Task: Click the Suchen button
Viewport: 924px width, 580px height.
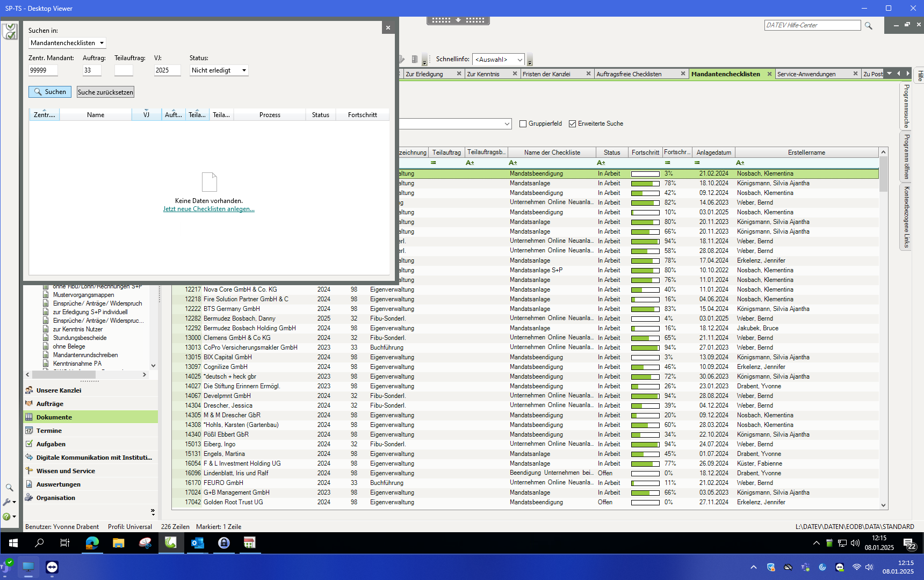Action: (50, 92)
